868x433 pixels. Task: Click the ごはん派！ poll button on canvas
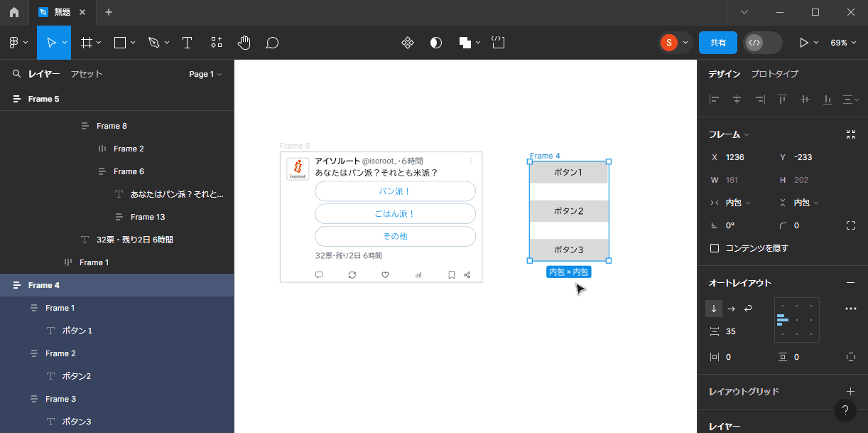(x=395, y=214)
